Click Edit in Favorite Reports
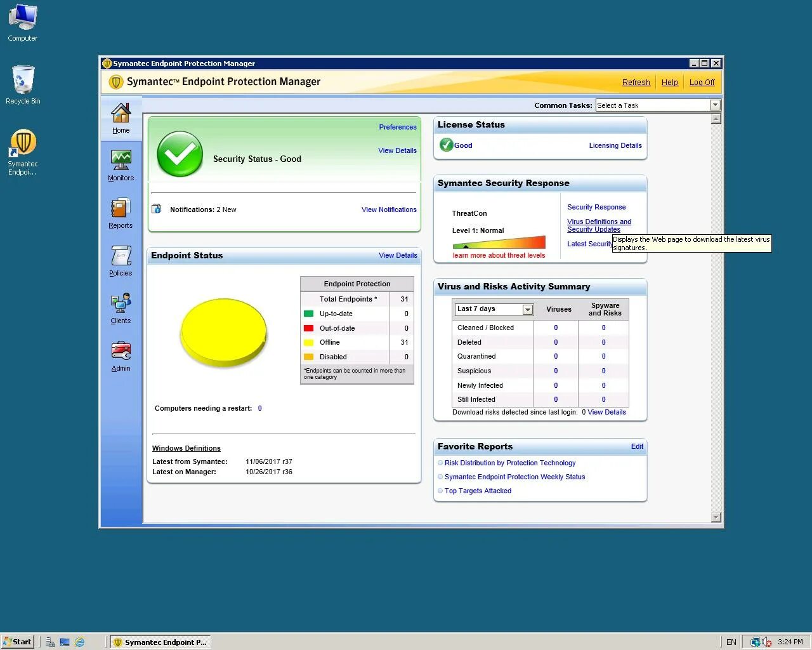812x650 pixels. [637, 446]
